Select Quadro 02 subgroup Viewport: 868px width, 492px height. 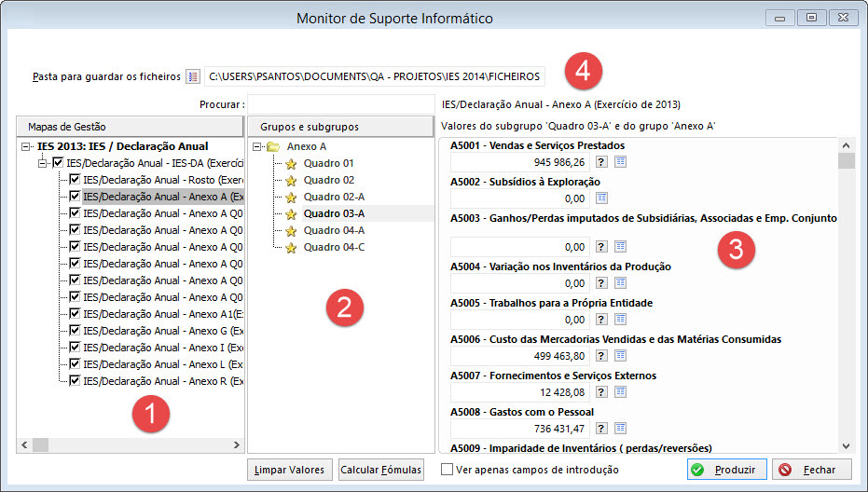click(329, 180)
